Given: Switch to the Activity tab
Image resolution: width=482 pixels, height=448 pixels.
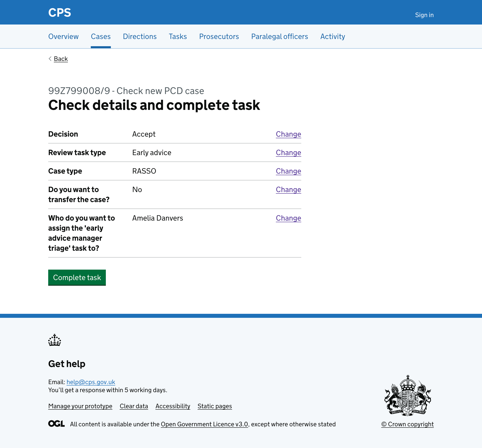Looking at the screenshot, I should point(333,36).
